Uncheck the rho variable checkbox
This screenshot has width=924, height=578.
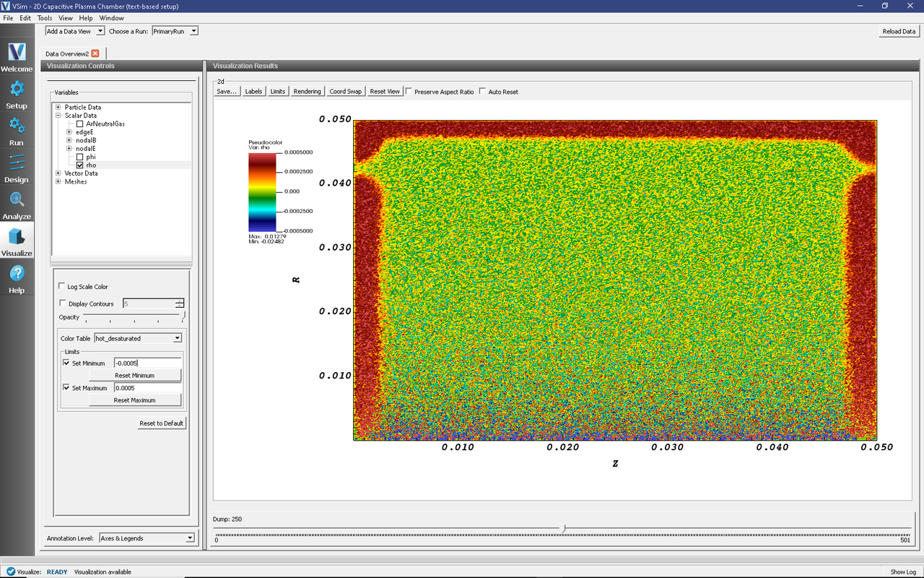click(x=80, y=165)
